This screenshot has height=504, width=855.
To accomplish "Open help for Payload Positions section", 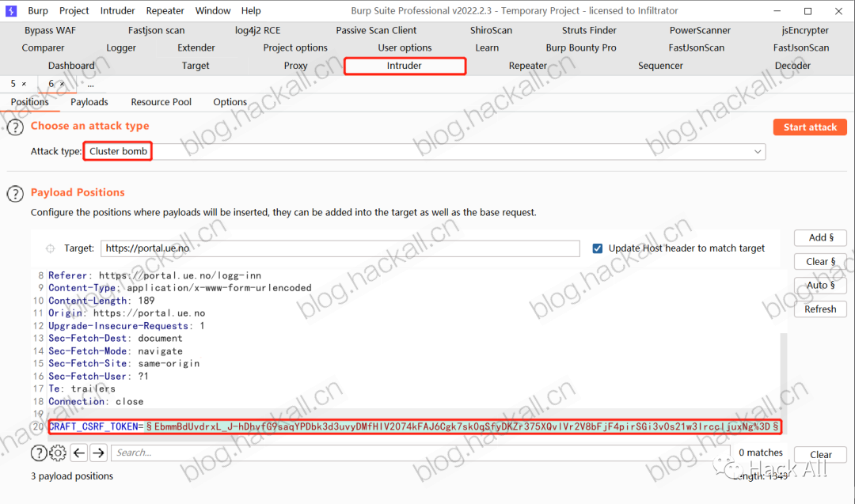I will (15, 193).
